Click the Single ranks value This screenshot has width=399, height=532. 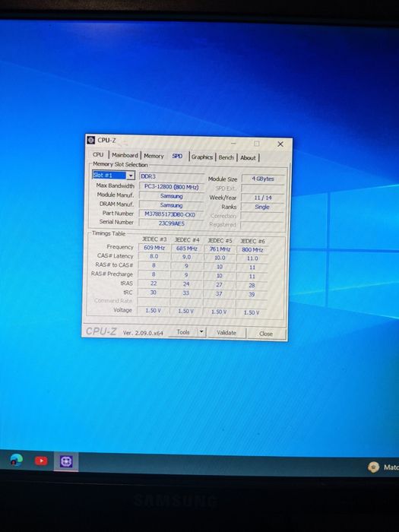tap(262, 207)
